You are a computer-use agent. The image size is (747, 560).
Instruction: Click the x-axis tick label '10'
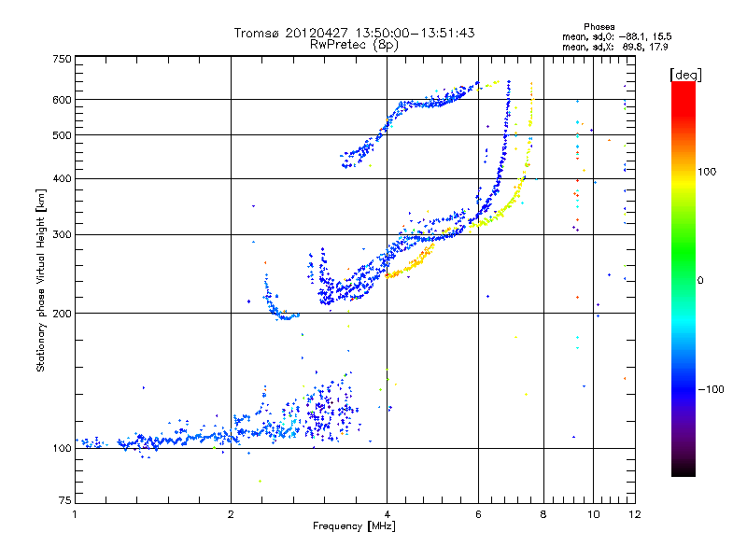pyautogui.click(x=593, y=514)
